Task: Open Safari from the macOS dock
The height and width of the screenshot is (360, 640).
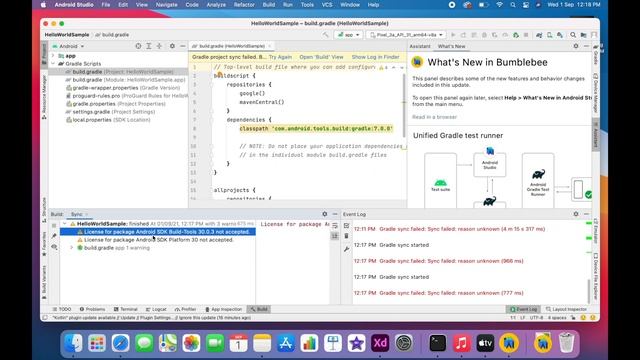Action: click(x=120, y=343)
